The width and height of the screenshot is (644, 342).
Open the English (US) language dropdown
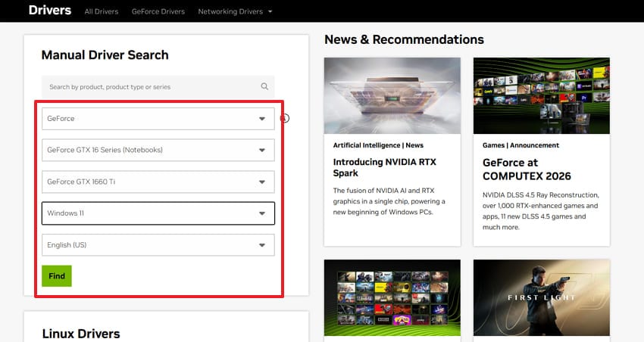(x=158, y=245)
